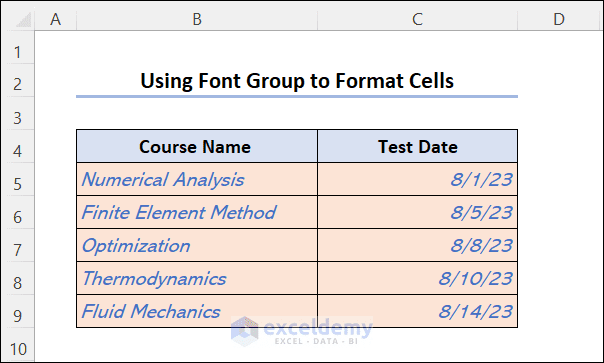Select column D header
The width and height of the screenshot is (604, 363).
pos(559,19)
